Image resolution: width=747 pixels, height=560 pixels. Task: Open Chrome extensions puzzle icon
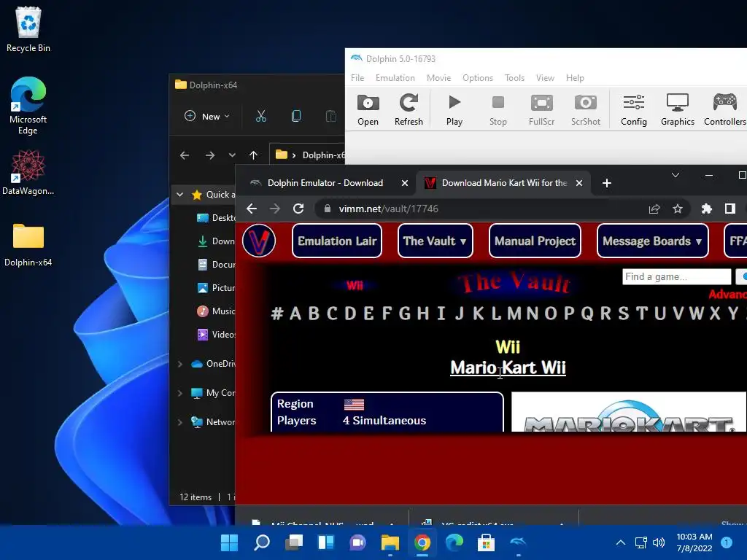coord(706,209)
